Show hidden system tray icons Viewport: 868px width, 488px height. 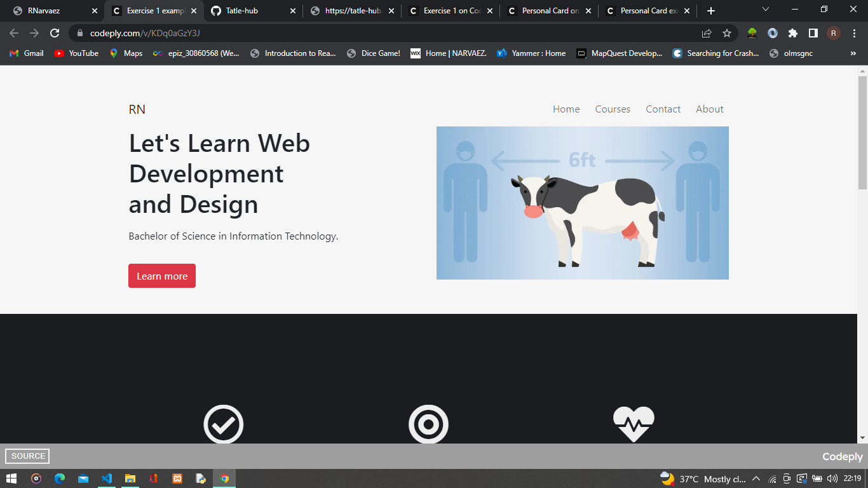coord(756,478)
